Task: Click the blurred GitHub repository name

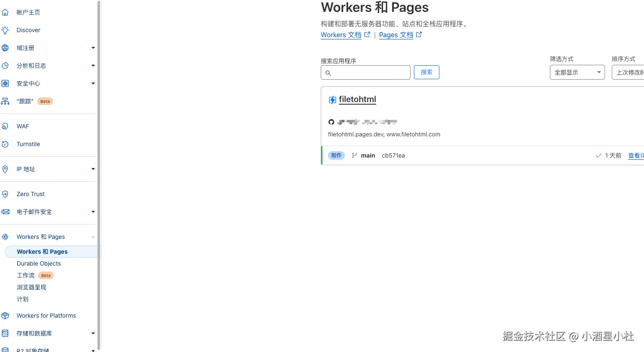Action: click(x=367, y=122)
